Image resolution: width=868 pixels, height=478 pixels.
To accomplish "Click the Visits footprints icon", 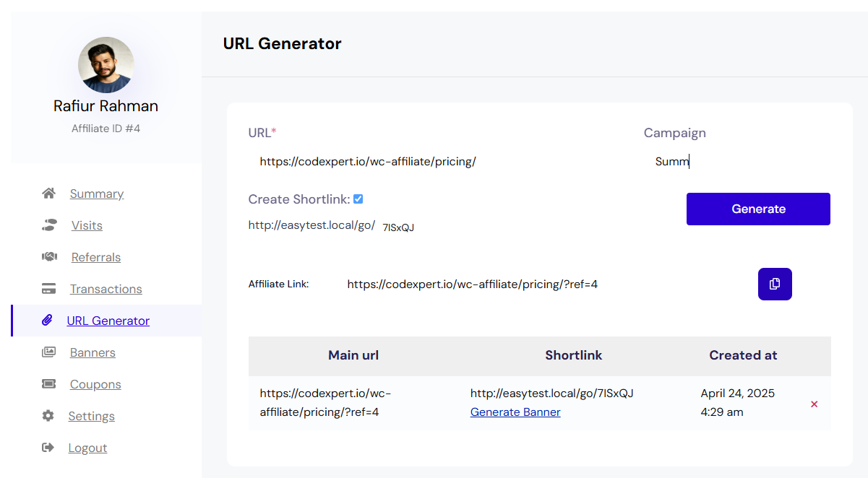I will (48, 225).
